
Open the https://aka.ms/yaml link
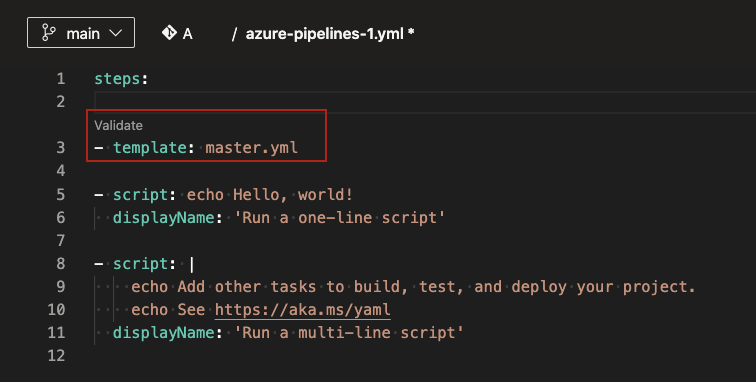click(x=303, y=310)
